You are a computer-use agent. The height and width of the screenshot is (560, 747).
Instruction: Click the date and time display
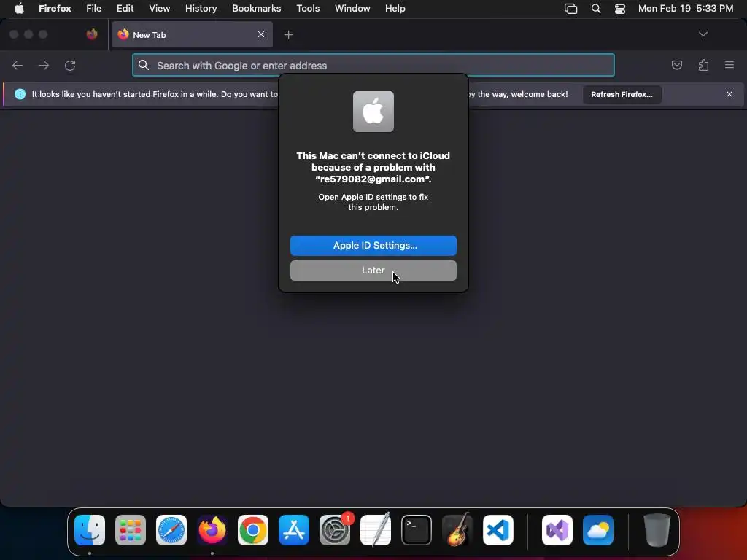(685, 8)
